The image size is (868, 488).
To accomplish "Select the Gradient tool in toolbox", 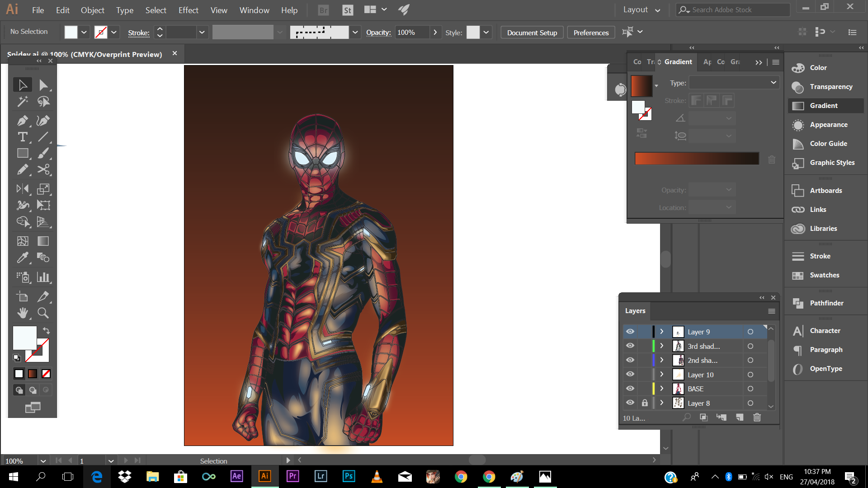I will tap(43, 241).
